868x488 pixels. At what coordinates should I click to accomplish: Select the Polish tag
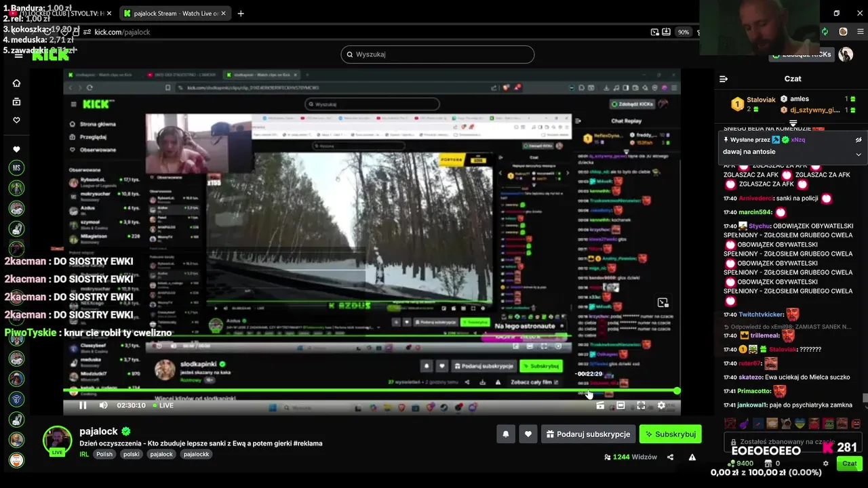104,454
